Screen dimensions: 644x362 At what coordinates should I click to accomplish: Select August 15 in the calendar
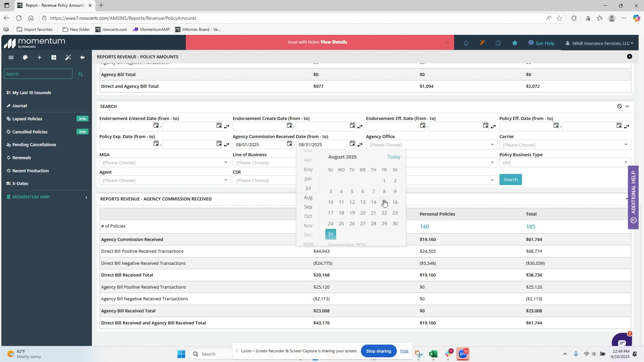click(x=384, y=202)
